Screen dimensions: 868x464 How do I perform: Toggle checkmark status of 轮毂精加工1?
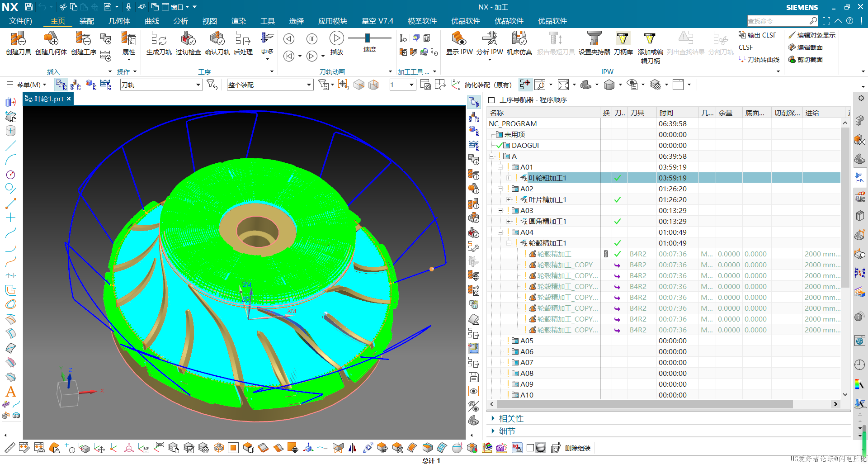point(618,243)
